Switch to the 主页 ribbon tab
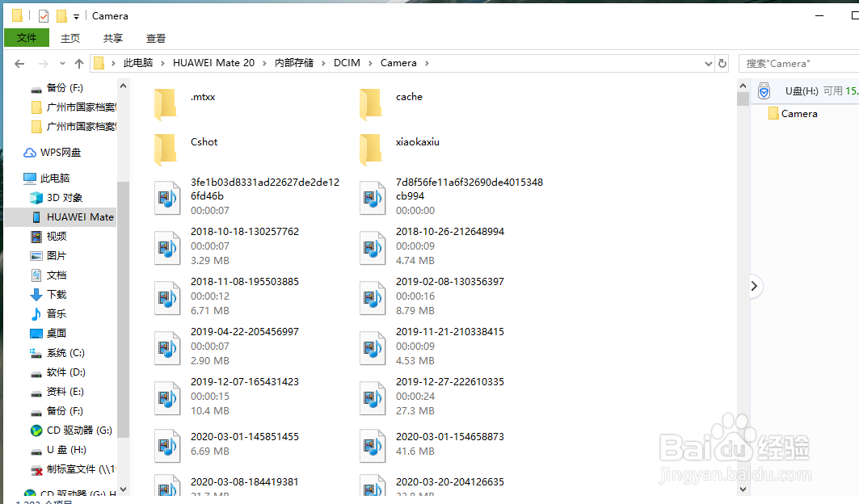This screenshot has width=859, height=504. [x=70, y=38]
